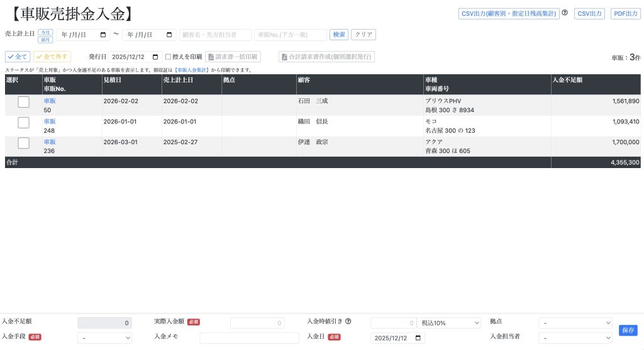The width and height of the screenshot is (644, 350).
Task: Select checkbox for 石田 三成 row
Action: [x=23, y=102]
